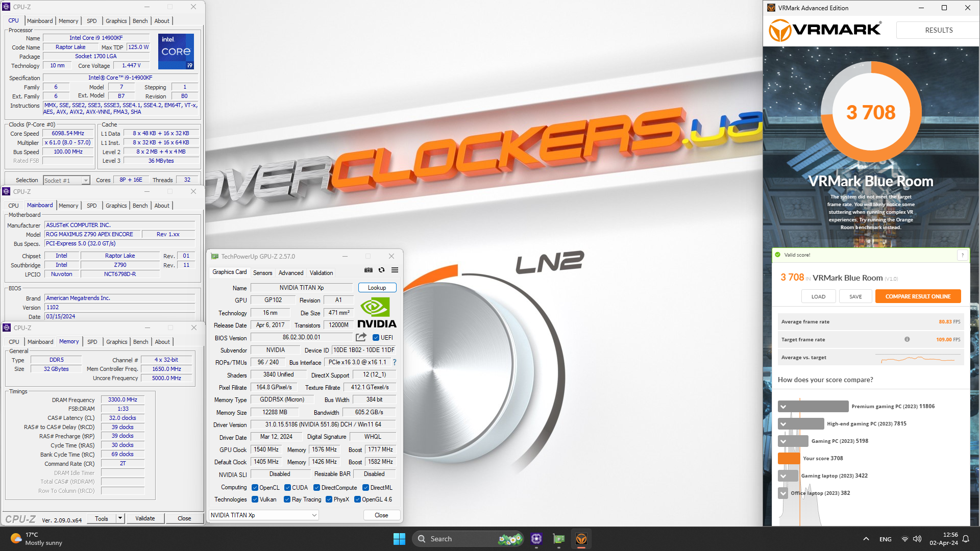
Task: Click the Target frame rate info icon
Action: click(907, 339)
